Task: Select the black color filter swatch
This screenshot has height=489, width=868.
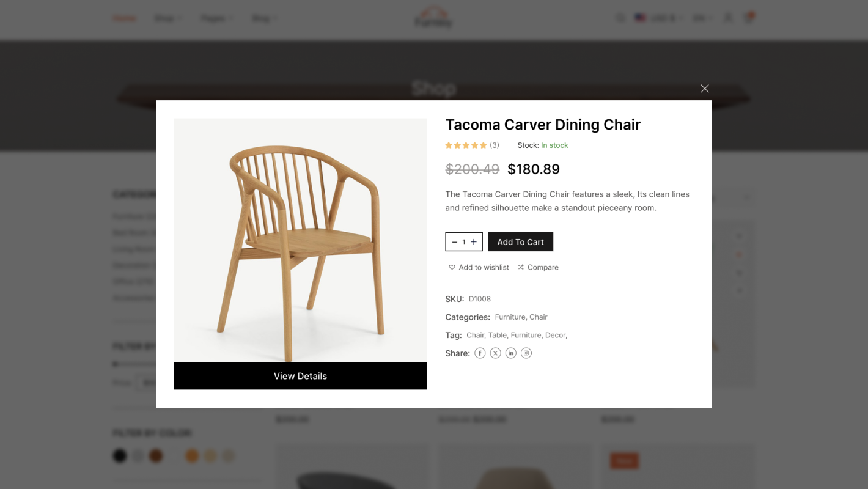Action: pyautogui.click(x=120, y=456)
